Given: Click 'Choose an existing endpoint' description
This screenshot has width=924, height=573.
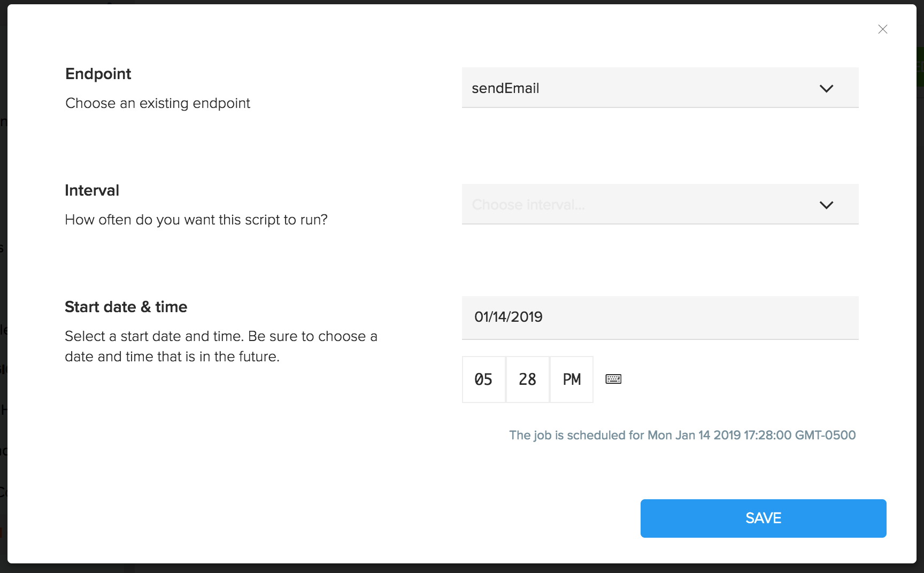Looking at the screenshot, I should (158, 103).
